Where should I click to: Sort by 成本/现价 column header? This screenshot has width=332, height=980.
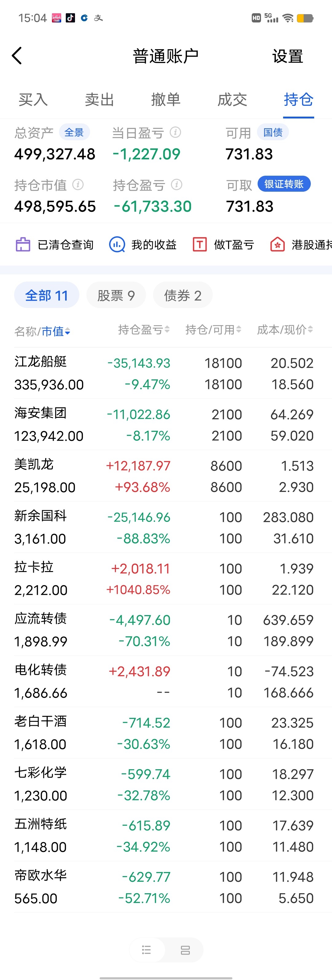point(285,330)
